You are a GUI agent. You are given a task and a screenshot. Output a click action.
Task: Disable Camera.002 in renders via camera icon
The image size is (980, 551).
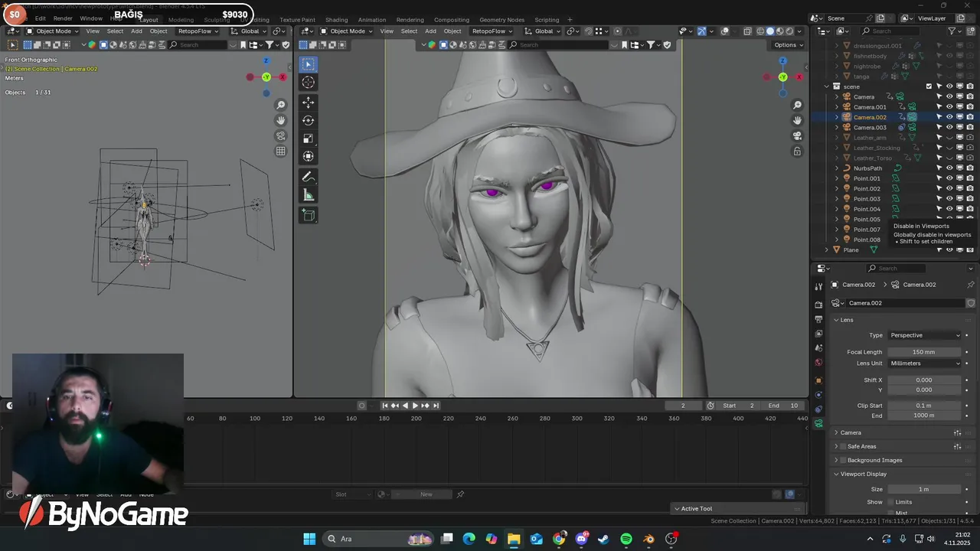[969, 117]
